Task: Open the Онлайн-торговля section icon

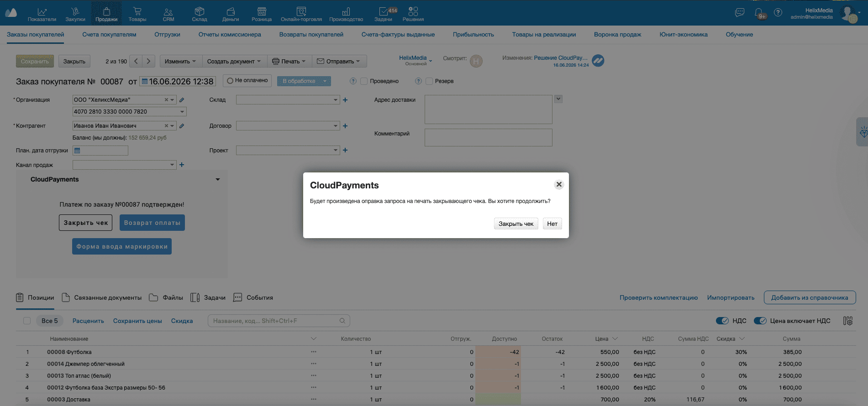Action: pos(301,14)
